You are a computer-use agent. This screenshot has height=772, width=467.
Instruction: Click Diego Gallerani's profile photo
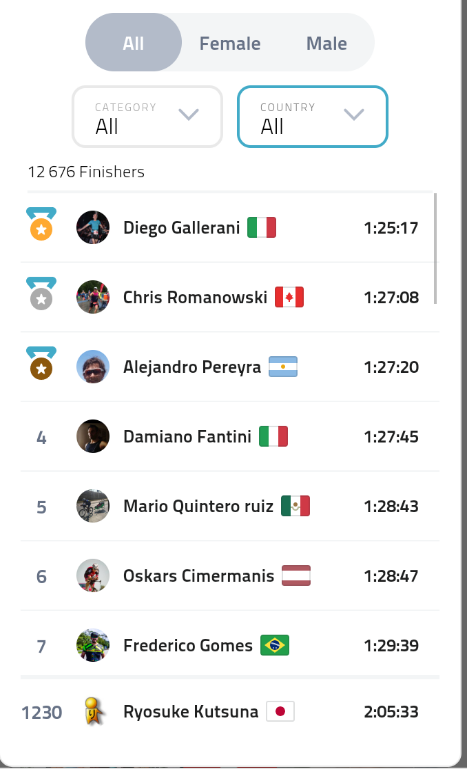[x=93, y=227]
